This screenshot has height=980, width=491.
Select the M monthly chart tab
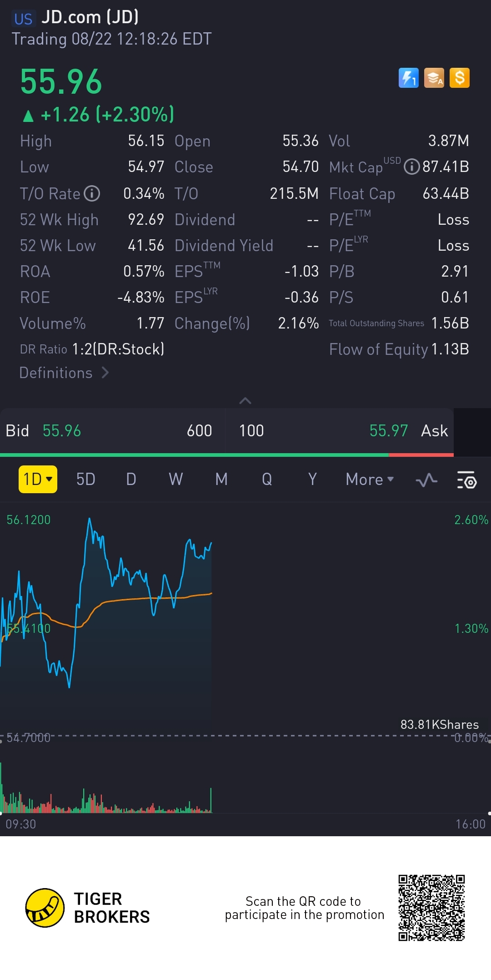(221, 480)
